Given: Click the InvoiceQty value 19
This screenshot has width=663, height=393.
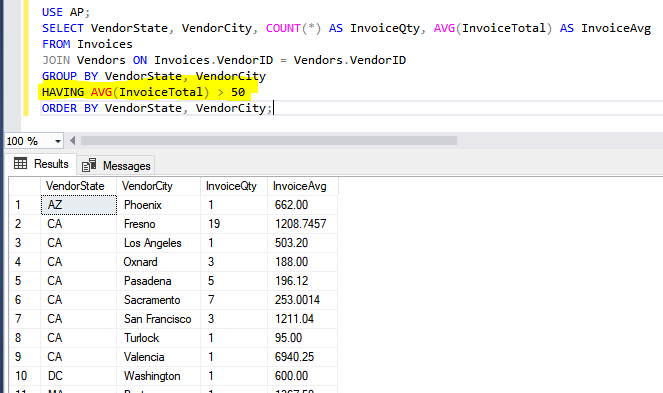Looking at the screenshot, I should coord(214,224).
